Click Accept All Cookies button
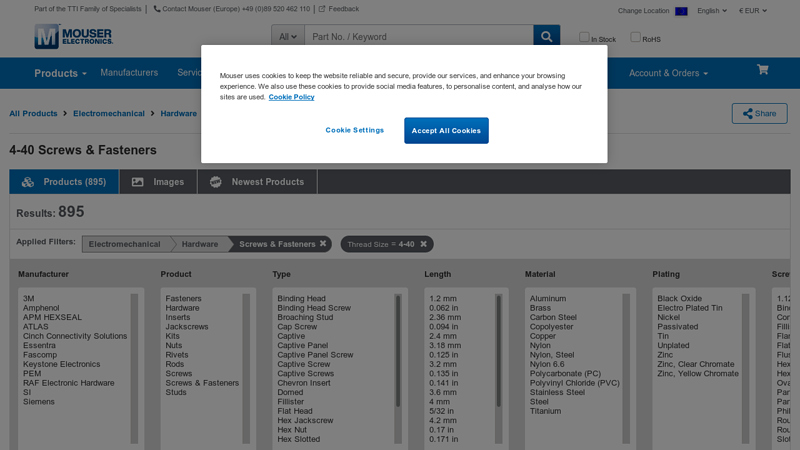This screenshot has height=450, width=800. pos(446,131)
